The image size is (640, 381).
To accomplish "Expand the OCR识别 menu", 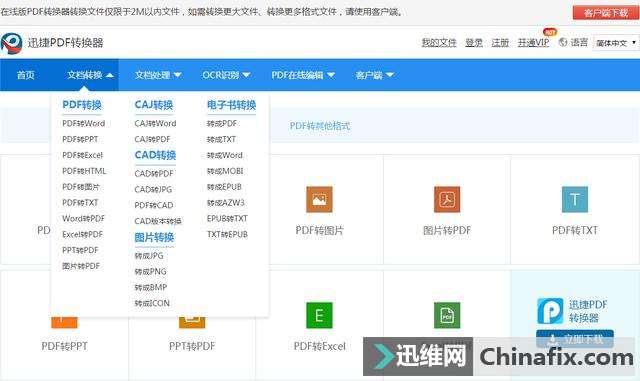I will (x=226, y=75).
